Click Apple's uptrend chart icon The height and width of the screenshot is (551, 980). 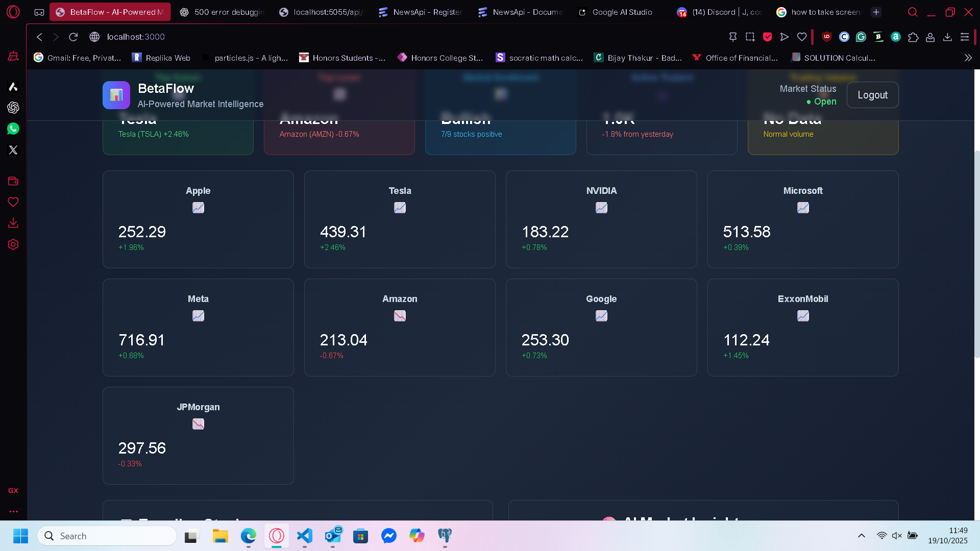pyautogui.click(x=198, y=208)
